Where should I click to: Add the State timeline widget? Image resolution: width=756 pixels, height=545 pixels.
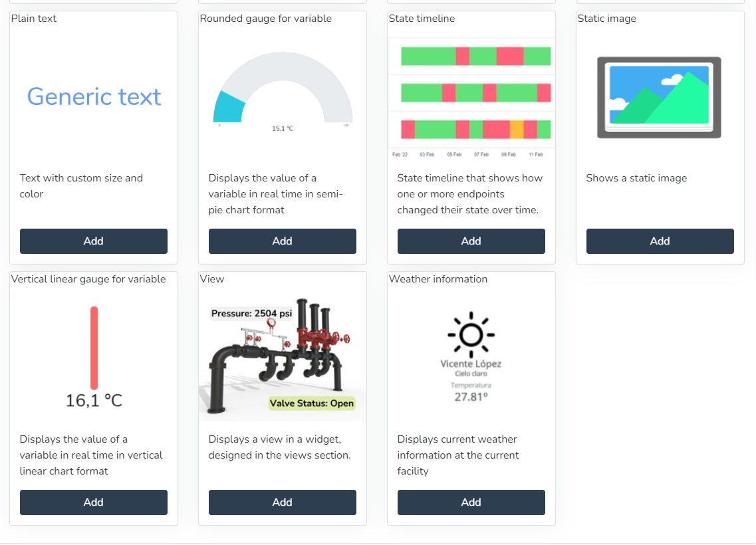coord(471,241)
